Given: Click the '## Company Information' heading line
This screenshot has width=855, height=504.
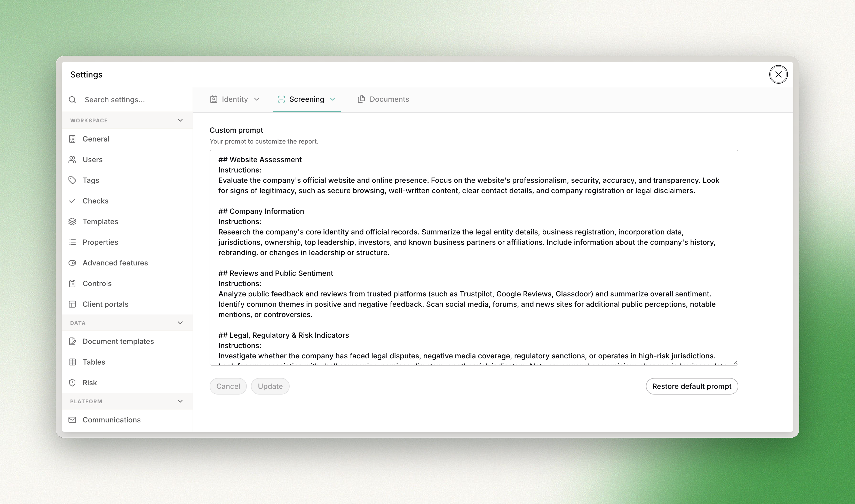Looking at the screenshot, I should (261, 211).
